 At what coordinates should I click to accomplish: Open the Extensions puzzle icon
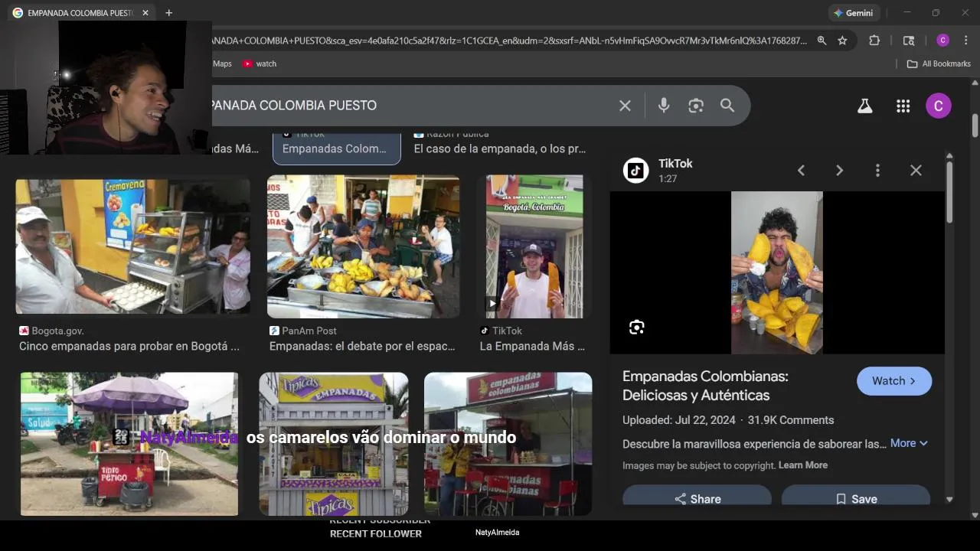(x=874, y=41)
